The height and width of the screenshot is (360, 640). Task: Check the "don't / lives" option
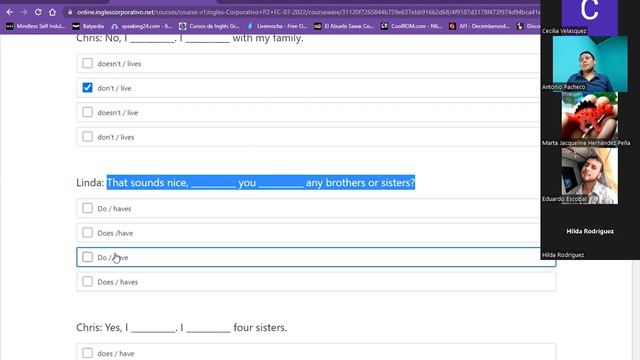click(87, 137)
